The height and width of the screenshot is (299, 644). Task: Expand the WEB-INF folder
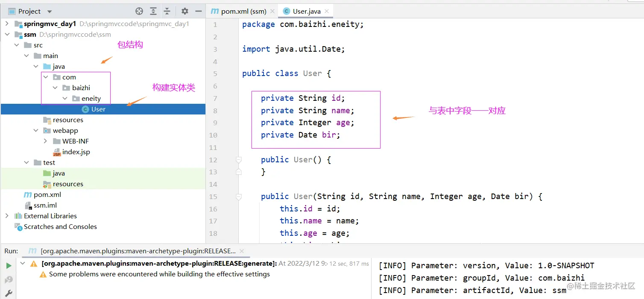45,141
